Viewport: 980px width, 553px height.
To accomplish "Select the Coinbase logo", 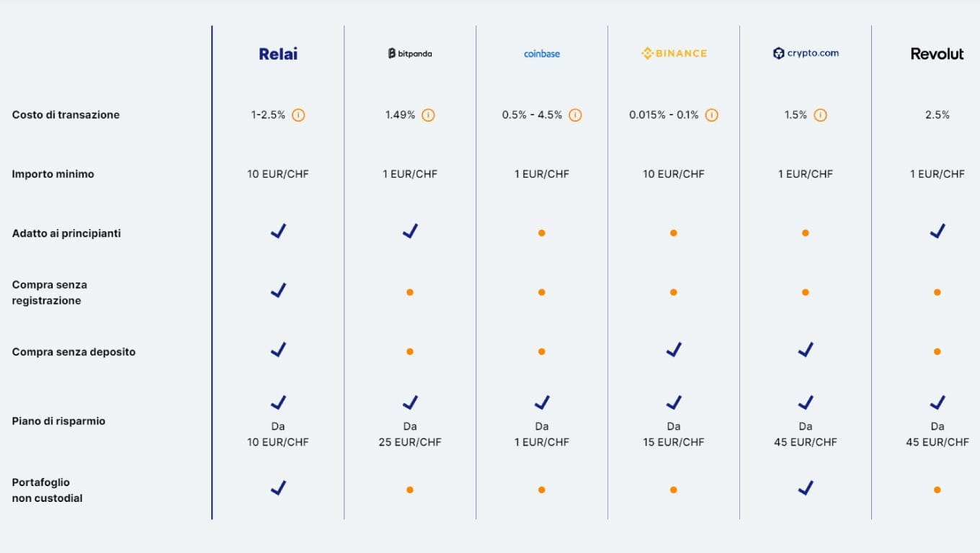I will pyautogui.click(x=542, y=53).
